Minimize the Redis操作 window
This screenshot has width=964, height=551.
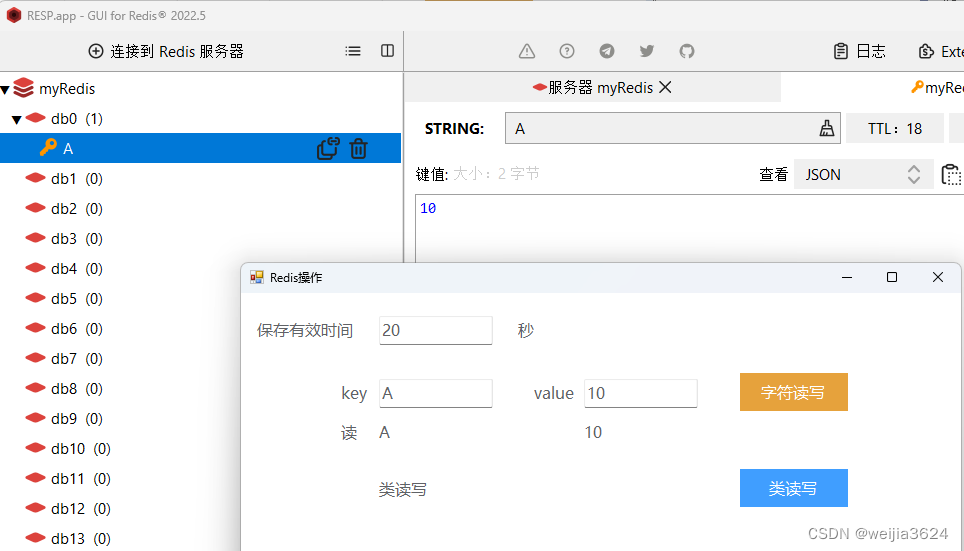pyautogui.click(x=847, y=277)
